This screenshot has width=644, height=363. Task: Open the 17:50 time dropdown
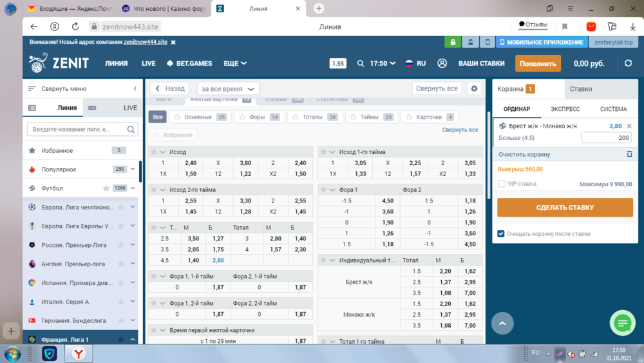point(383,63)
